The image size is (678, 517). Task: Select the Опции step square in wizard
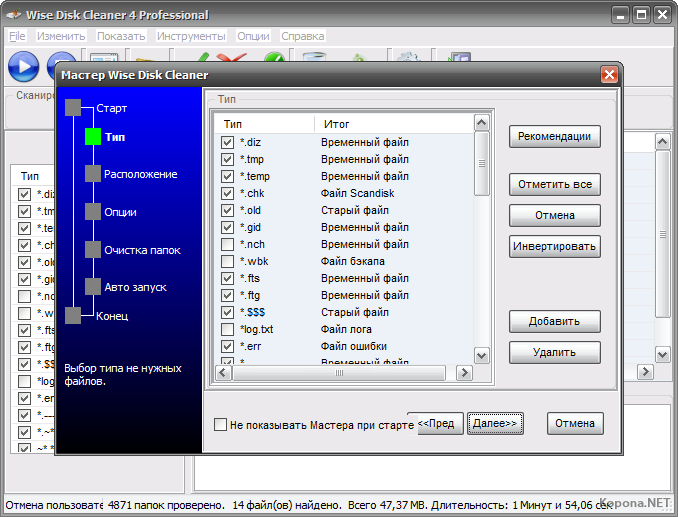tap(93, 212)
